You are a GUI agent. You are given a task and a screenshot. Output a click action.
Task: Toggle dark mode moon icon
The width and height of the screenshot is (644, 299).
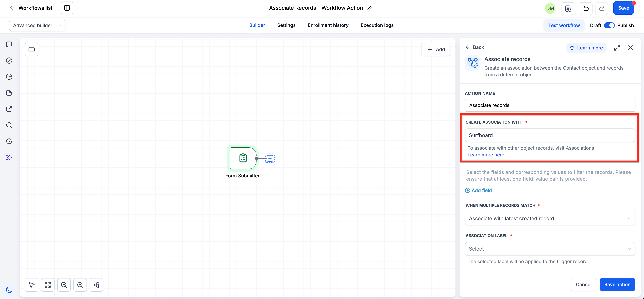(x=9, y=290)
